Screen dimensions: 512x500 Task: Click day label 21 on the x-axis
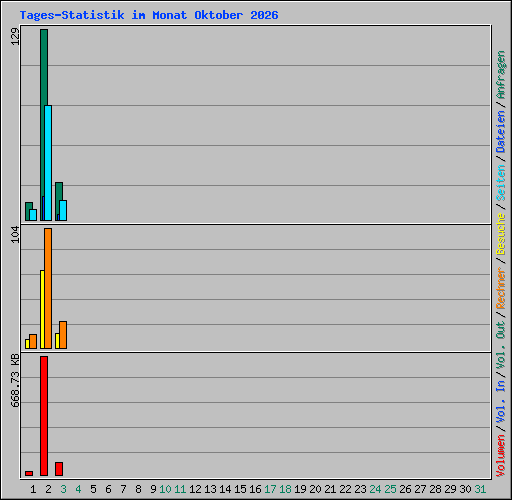pyautogui.click(x=330, y=489)
